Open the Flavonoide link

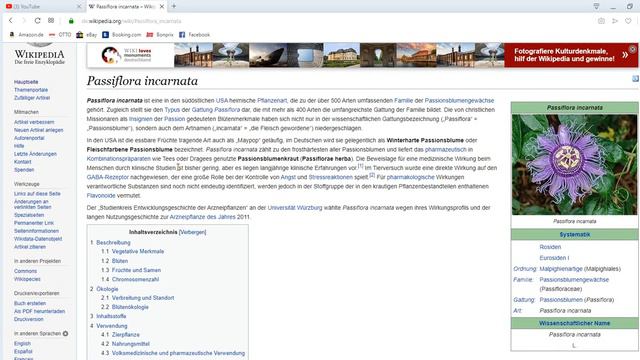coord(101,196)
